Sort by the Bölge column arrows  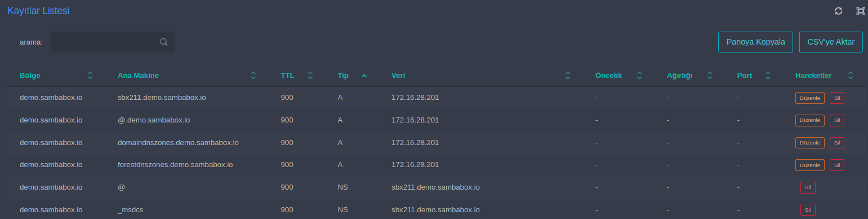coord(90,75)
